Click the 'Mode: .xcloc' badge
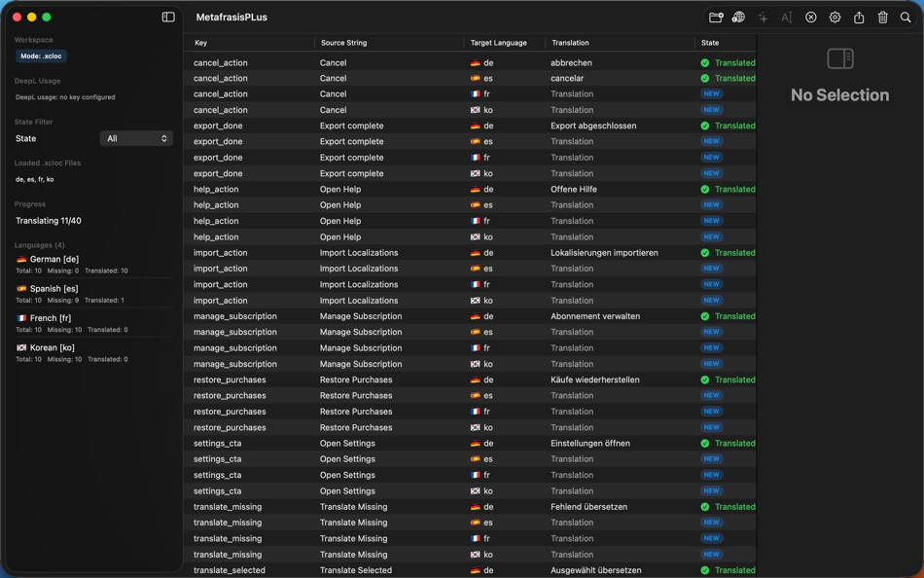Image resolution: width=924 pixels, height=578 pixels. click(41, 56)
